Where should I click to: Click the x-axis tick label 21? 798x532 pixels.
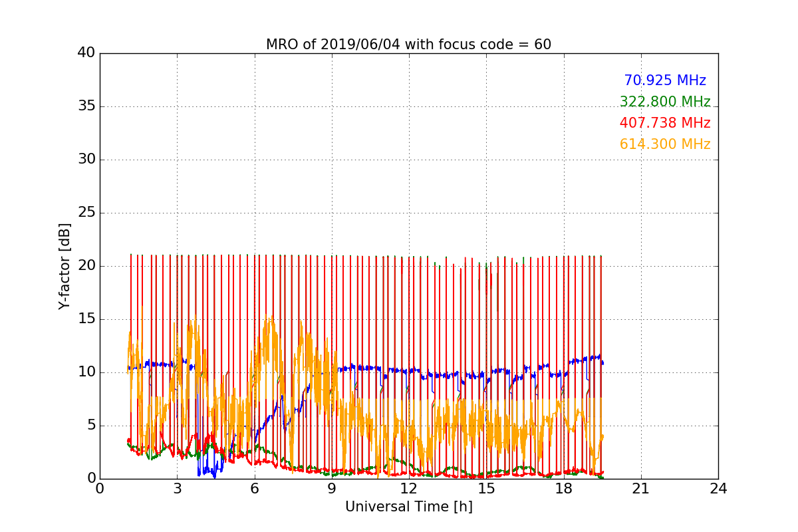click(x=641, y=489)
